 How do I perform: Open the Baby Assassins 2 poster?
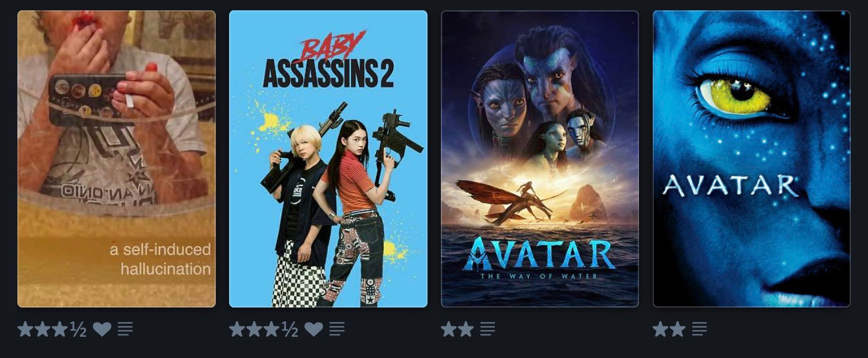click(x=328, y=159)
